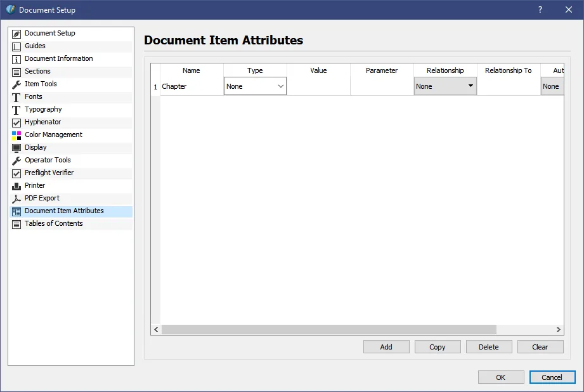Click the Relationship To cell of Chapter
The width and height of the screenshot is (584, 392).
(509, 86)
